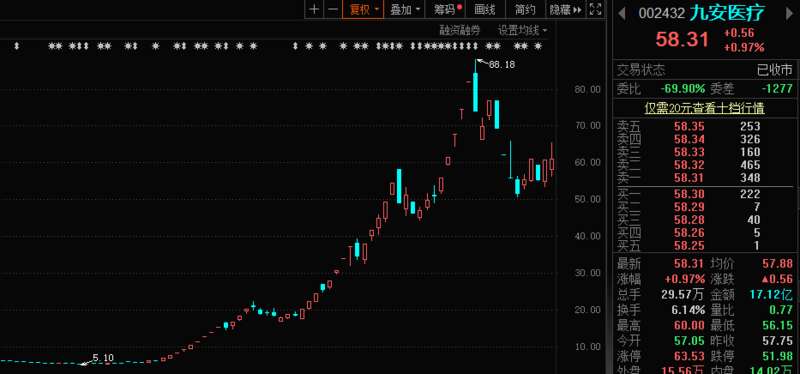Enter fullscreen chart mode

click(x=595, y=9)
